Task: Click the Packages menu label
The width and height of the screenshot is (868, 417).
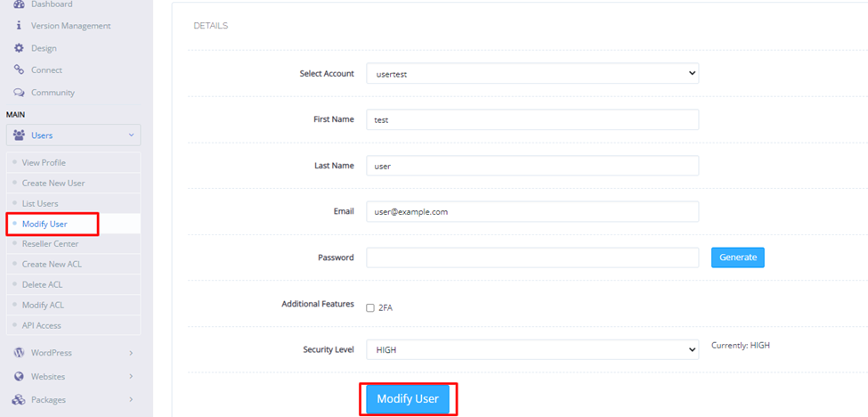Action: click(48, 400)
